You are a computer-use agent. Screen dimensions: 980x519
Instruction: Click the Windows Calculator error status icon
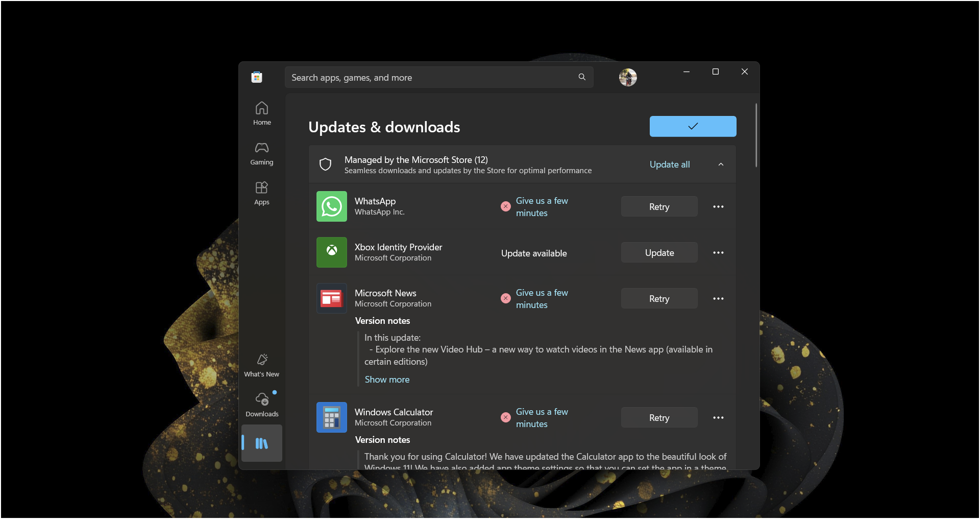(x=506, y=417)
